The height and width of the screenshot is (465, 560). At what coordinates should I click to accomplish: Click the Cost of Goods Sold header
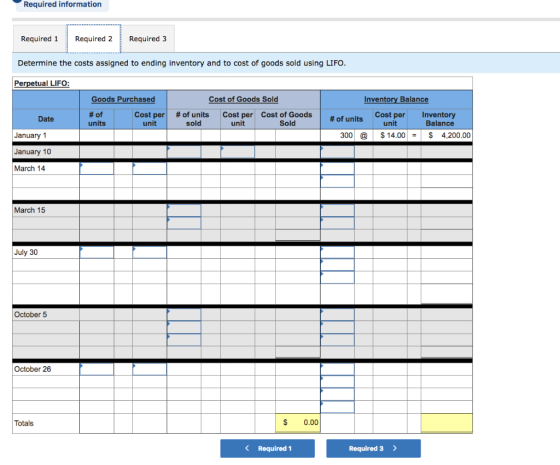[243, 99]
